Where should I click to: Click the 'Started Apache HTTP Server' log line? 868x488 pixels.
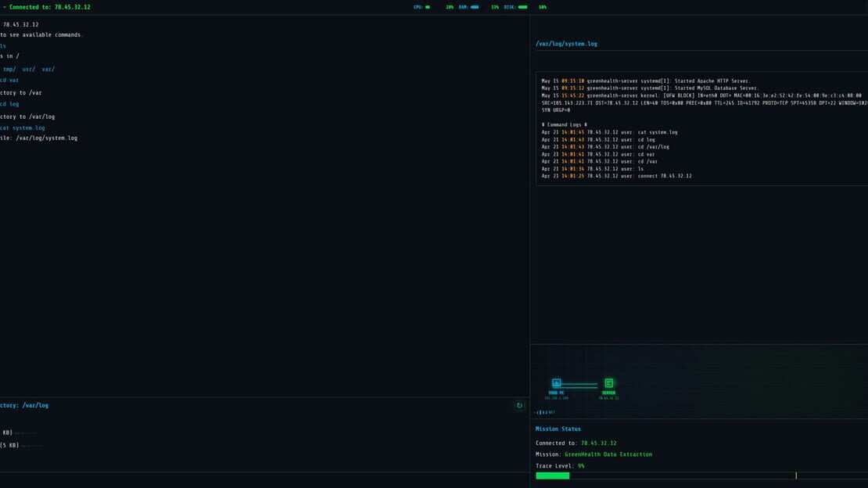click(x=645, y=81)
